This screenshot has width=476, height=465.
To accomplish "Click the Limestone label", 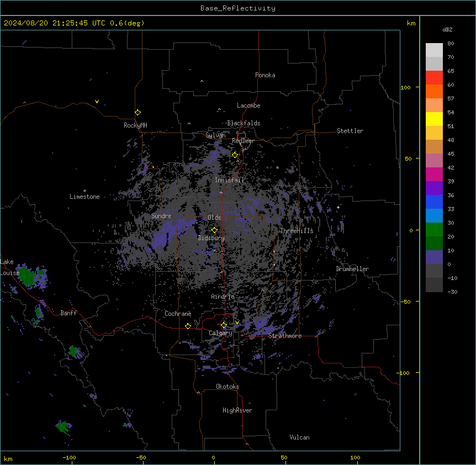I will click(x=84, y=197).
